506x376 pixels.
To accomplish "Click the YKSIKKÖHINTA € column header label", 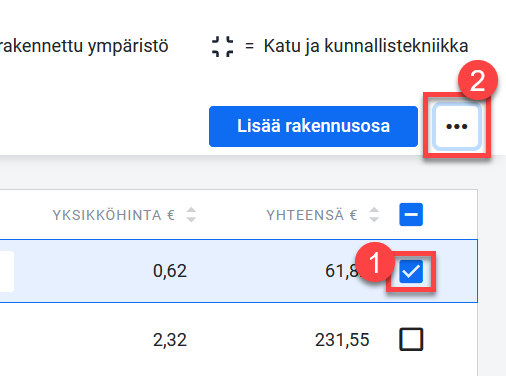I will click(x=114, y=215).
